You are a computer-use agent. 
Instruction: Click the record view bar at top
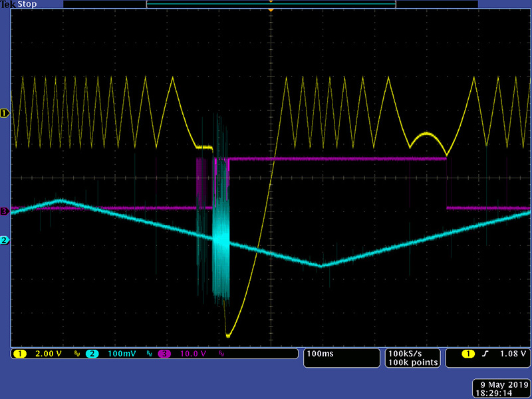point(271,5)
